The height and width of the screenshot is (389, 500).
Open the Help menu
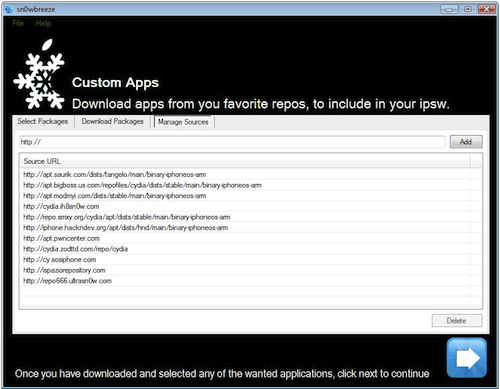click(x=43, y=23)
